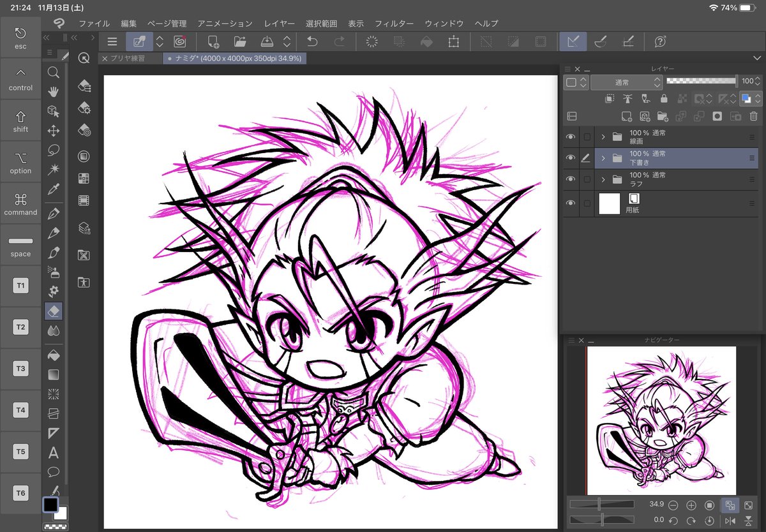Image resolution: width=766 pixels, height=532 pixels.
Task: Open the ファイル menu
Action: click(94, 24)
